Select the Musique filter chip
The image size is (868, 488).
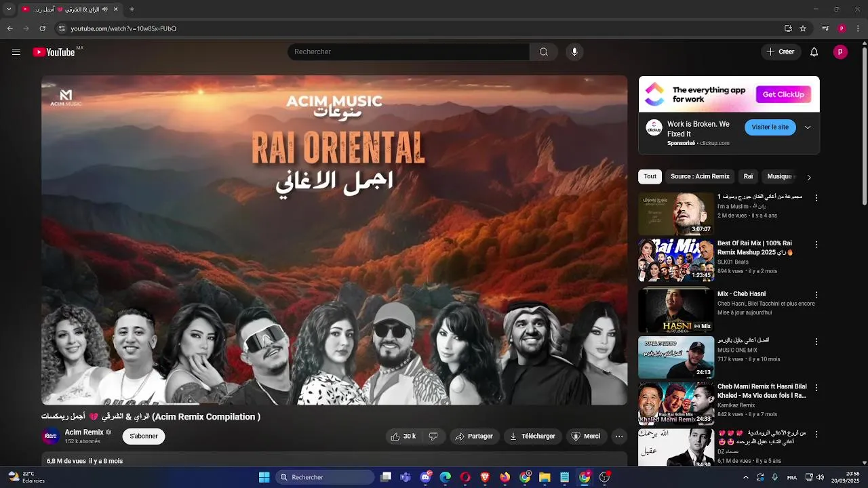[780, 177]
